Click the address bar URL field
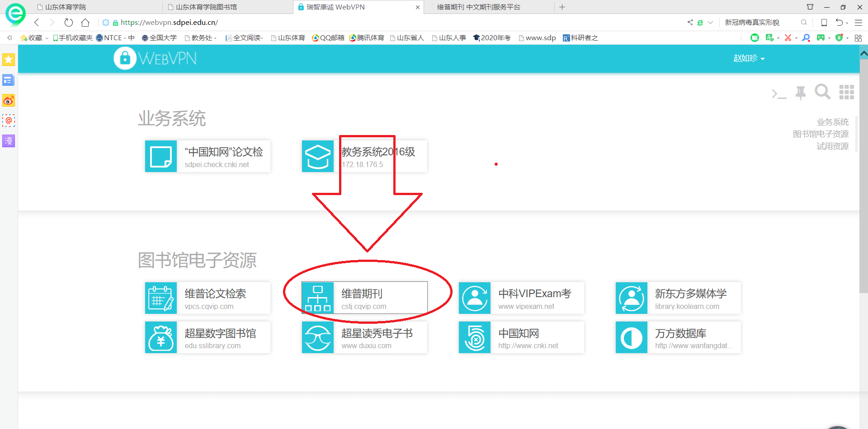Viewport: 868px width, 429px height. coord(169,22)
